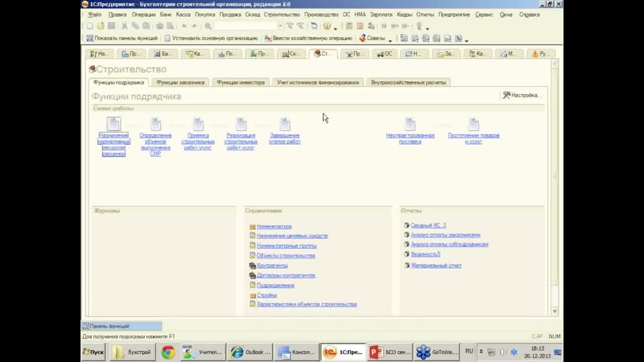Click the Save toolbar icon
The image size is (644, 362).
coord(112,26)
